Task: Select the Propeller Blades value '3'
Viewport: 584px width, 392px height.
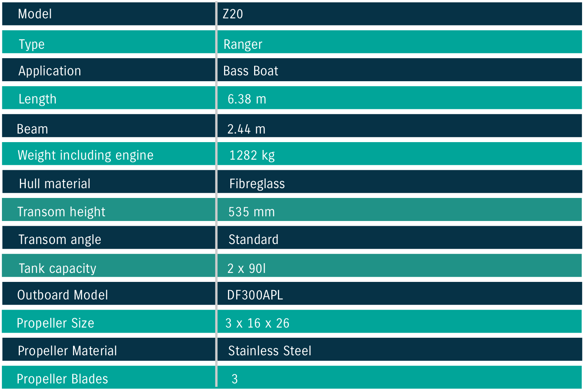Action: pos(235,379)
